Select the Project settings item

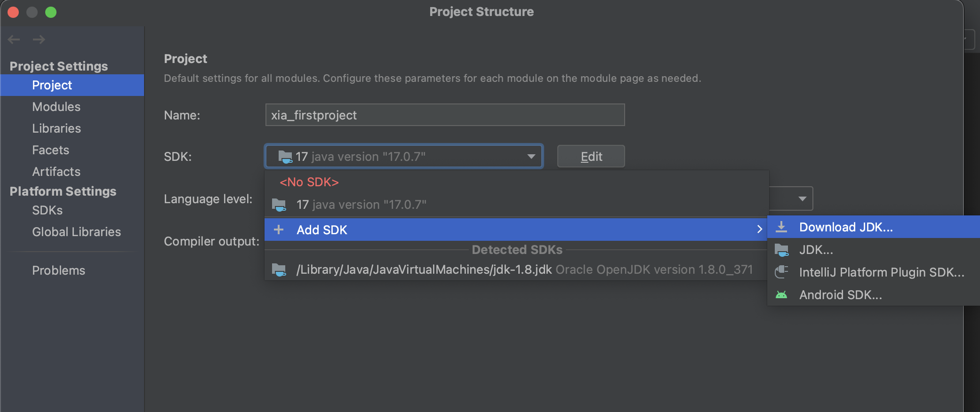click(72, 85)
